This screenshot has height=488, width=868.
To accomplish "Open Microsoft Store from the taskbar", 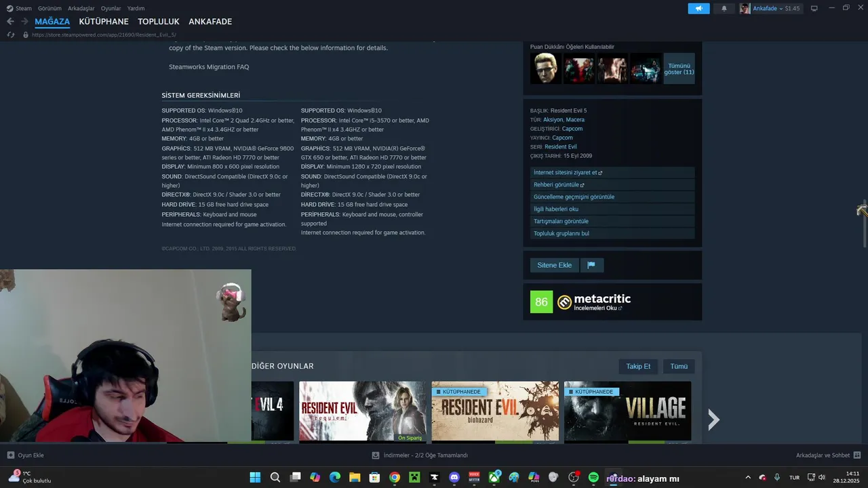I will point(374,477).
